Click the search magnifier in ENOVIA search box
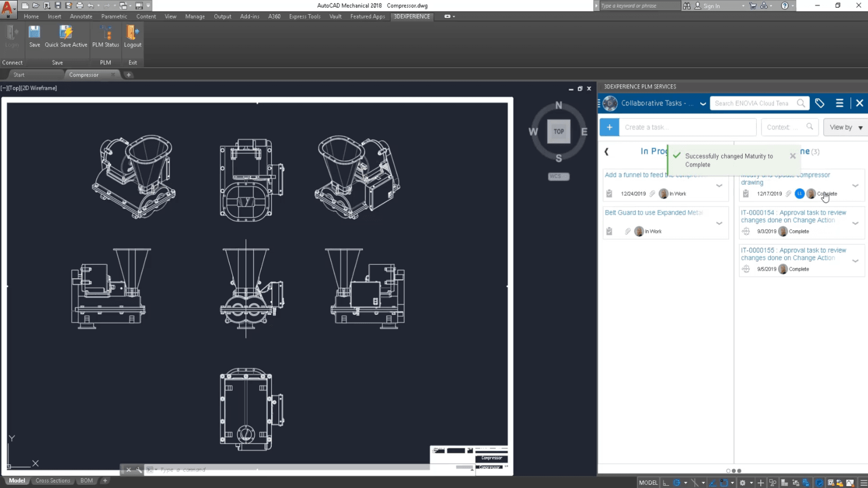 [801, 103]
